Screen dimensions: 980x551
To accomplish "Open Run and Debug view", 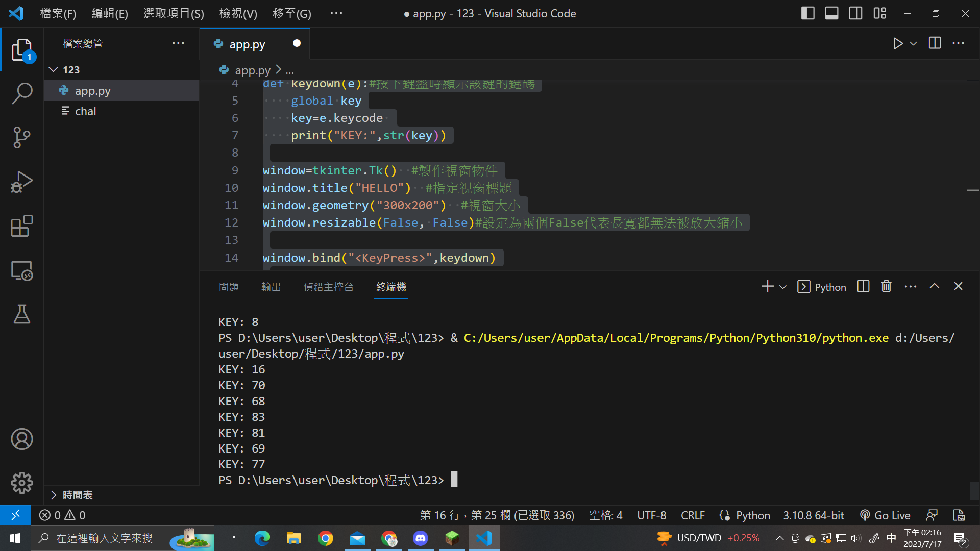I will (22, 182).
